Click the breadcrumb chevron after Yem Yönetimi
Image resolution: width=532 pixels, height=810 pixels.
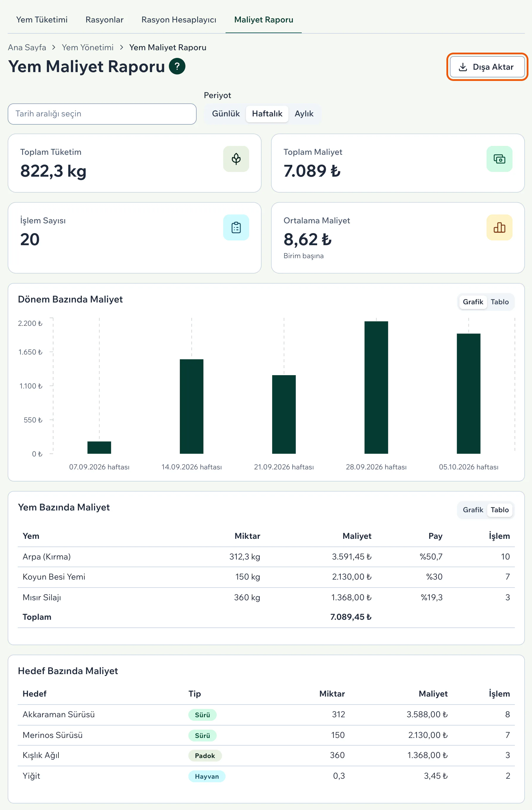tap(121, 47)
